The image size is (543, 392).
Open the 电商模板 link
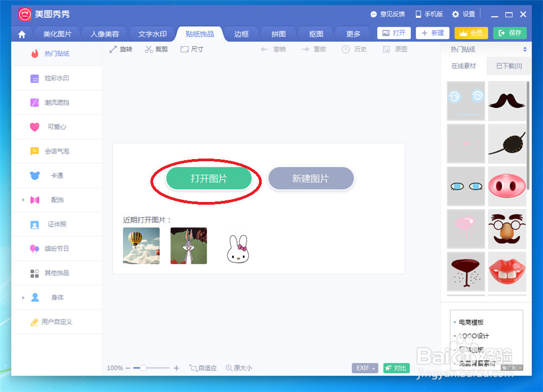tap(471, 323)
